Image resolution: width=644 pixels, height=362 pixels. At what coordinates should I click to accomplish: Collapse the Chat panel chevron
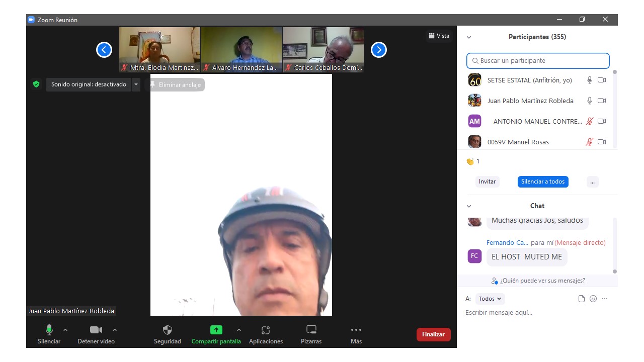point(469,206)
